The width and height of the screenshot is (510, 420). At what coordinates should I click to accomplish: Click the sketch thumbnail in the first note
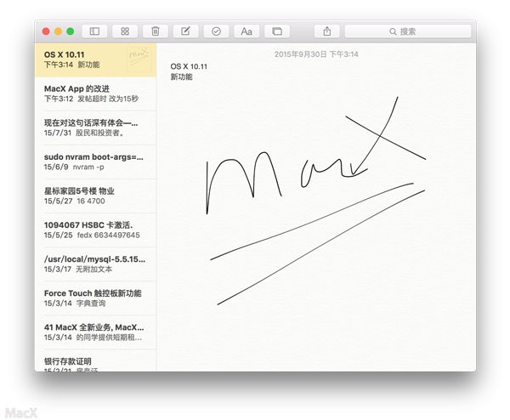[139, 60]
